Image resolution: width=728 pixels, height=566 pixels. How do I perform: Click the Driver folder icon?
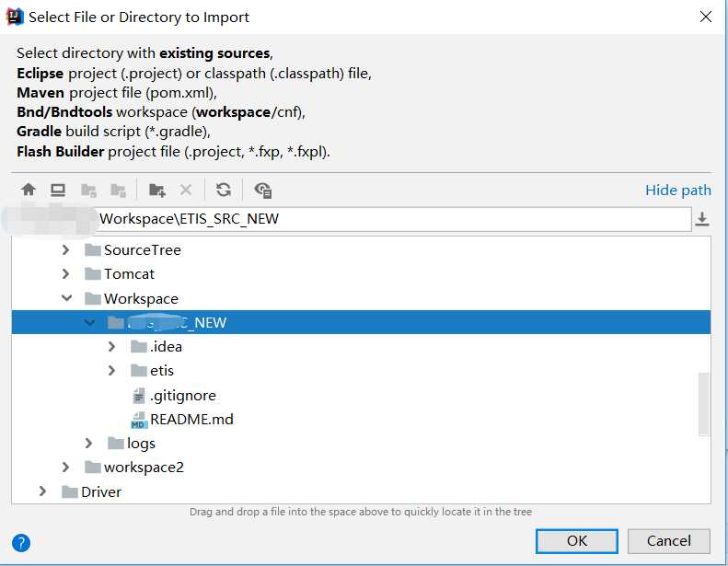[70, 491]
